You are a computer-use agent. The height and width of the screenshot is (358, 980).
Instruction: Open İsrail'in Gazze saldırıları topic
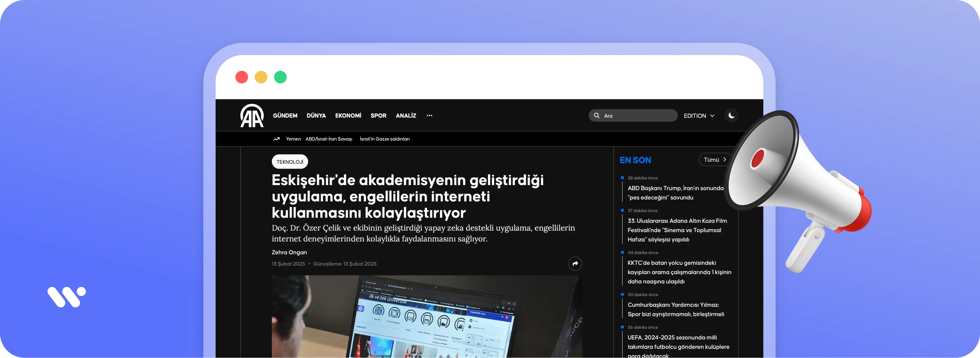(x=385, y=139)
